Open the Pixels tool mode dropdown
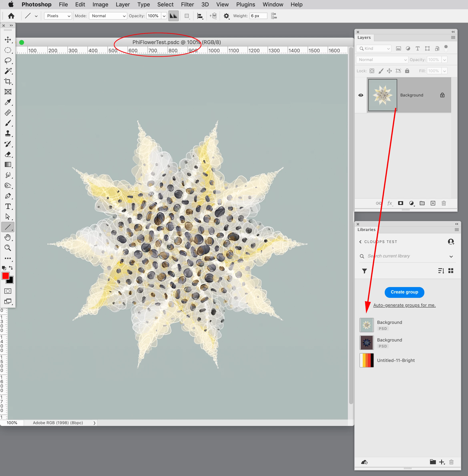This screenshot has height=476, width=468. pos(58,16)
